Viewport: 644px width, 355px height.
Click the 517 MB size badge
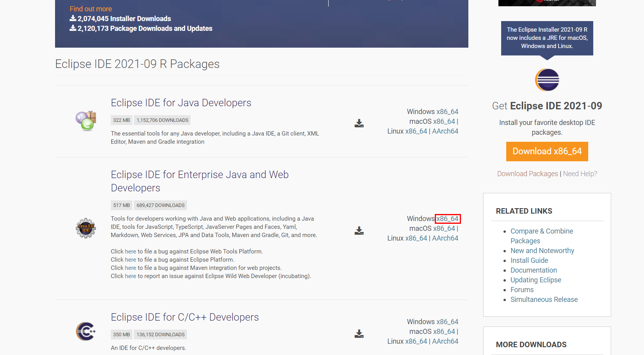coord(121,205)
